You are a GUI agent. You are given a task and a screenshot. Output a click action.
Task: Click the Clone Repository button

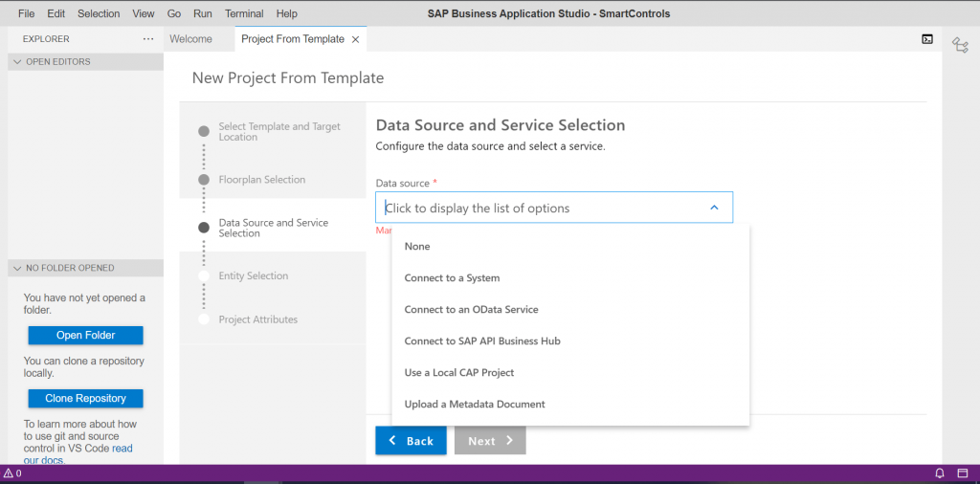(x=85, y=399)
